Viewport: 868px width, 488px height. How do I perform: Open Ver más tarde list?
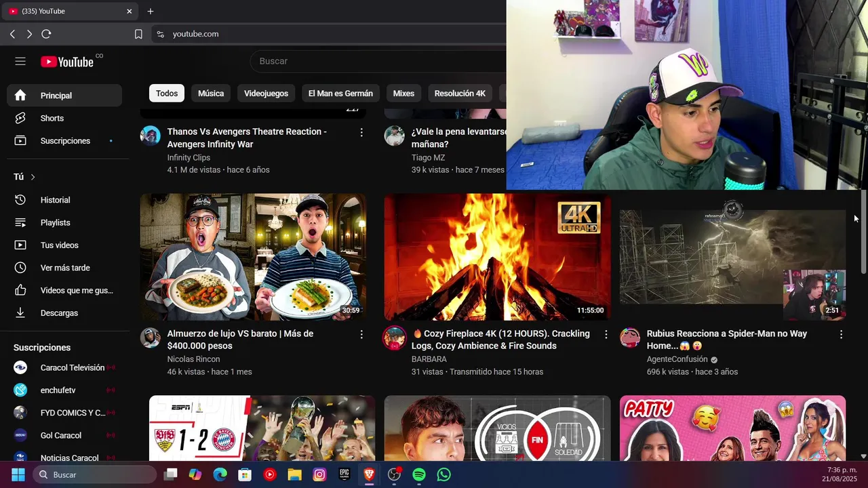[64, 268]
